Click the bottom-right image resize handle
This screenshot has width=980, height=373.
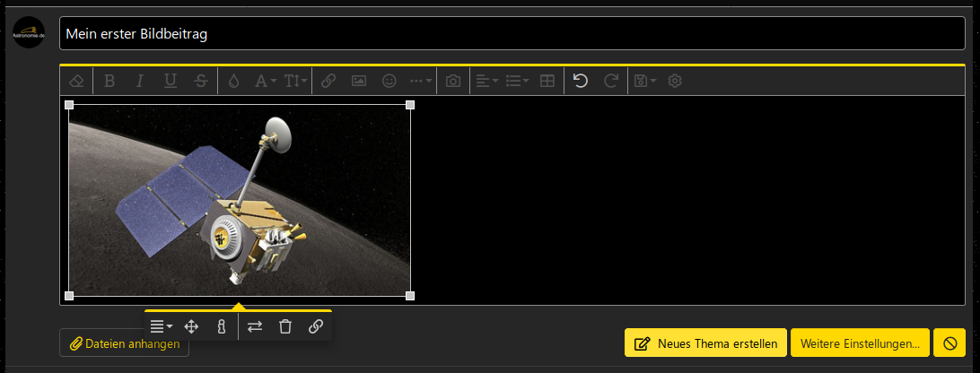[x=410, y=296]
